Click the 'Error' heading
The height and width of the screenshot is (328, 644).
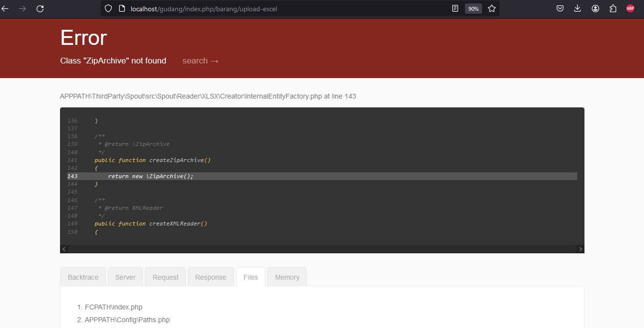pos(83,38)
